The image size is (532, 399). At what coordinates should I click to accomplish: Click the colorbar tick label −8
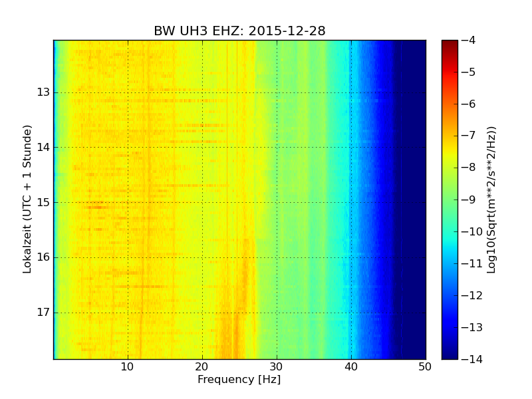point(469,168)
